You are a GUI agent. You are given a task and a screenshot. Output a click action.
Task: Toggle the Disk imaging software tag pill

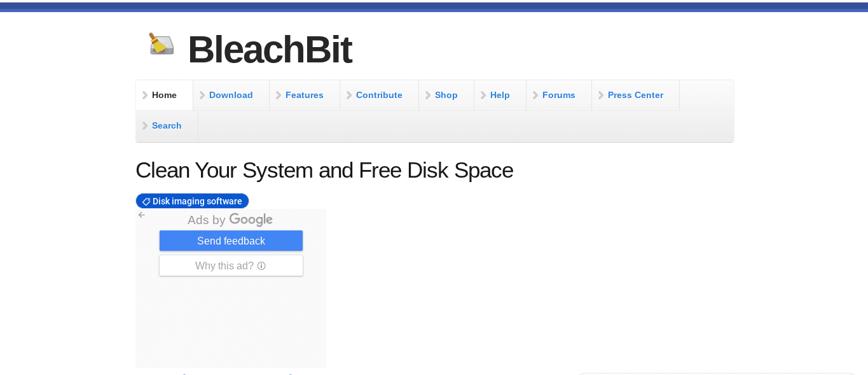point(192,201)
